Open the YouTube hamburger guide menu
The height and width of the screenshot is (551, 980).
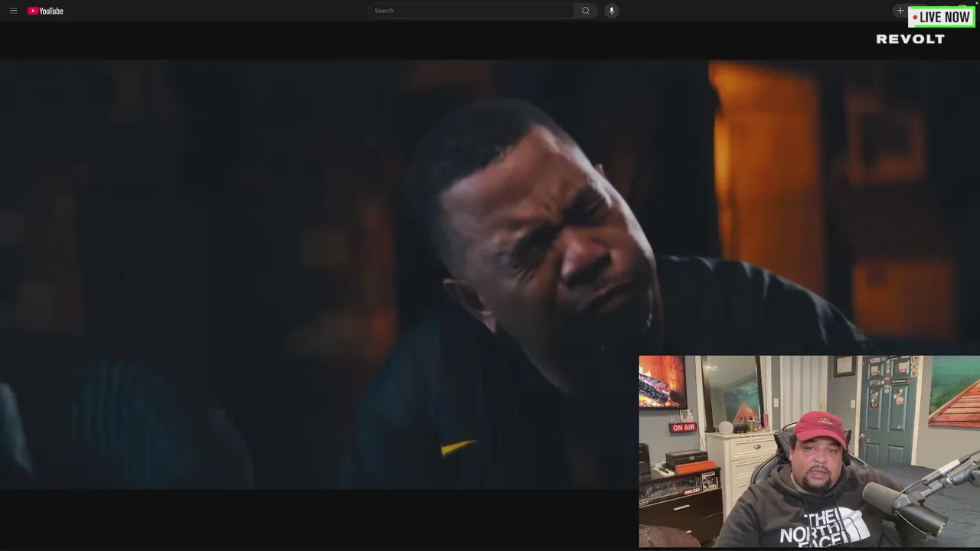click(13, 11)
